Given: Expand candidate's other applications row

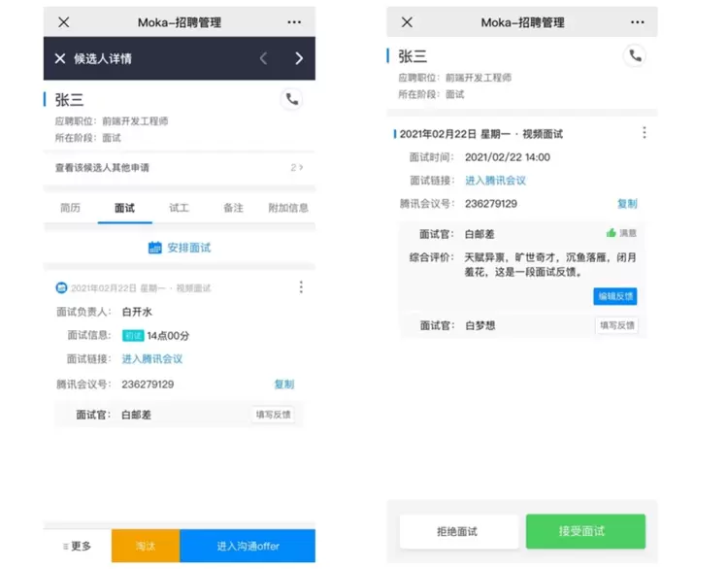Looking at the screenshot, I should pos(180,168).
